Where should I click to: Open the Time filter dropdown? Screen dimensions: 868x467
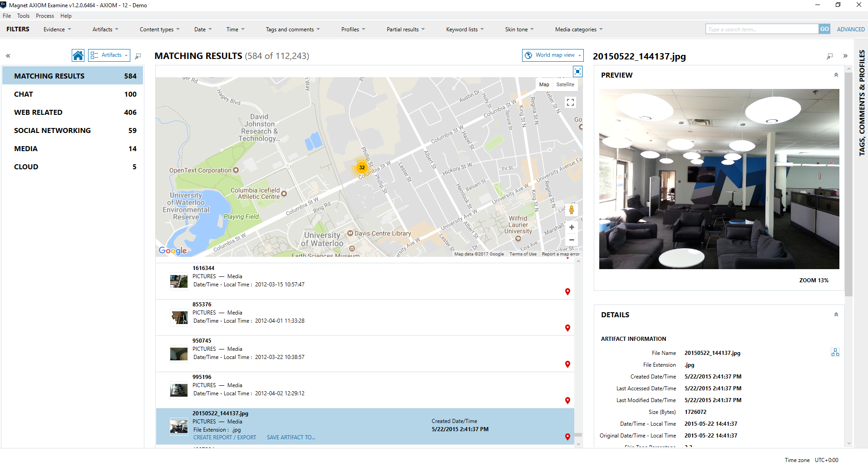click(235, 29)
